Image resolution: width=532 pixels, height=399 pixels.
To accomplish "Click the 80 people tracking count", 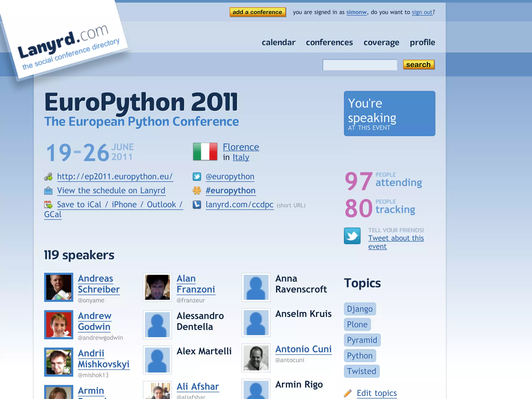I will click(380, 208).
